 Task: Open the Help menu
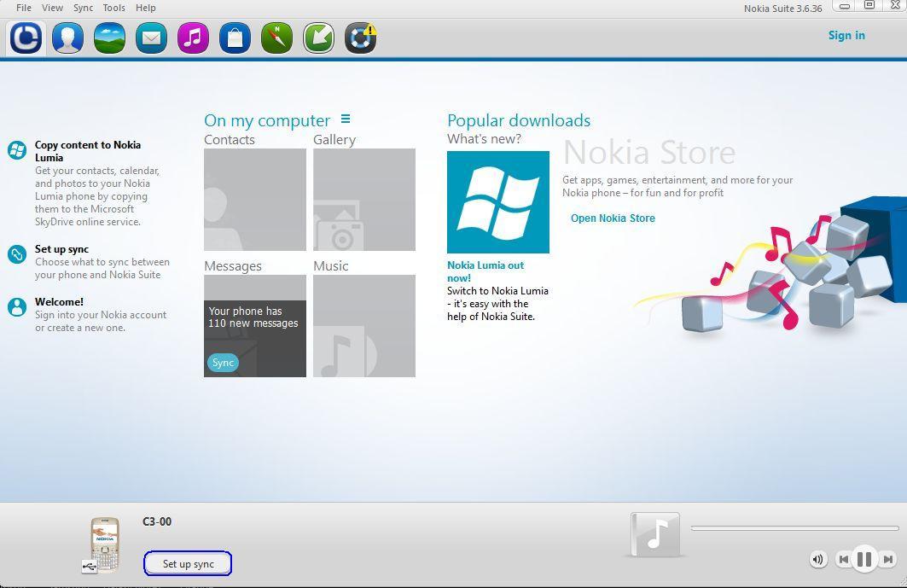[x=146, y=8]
